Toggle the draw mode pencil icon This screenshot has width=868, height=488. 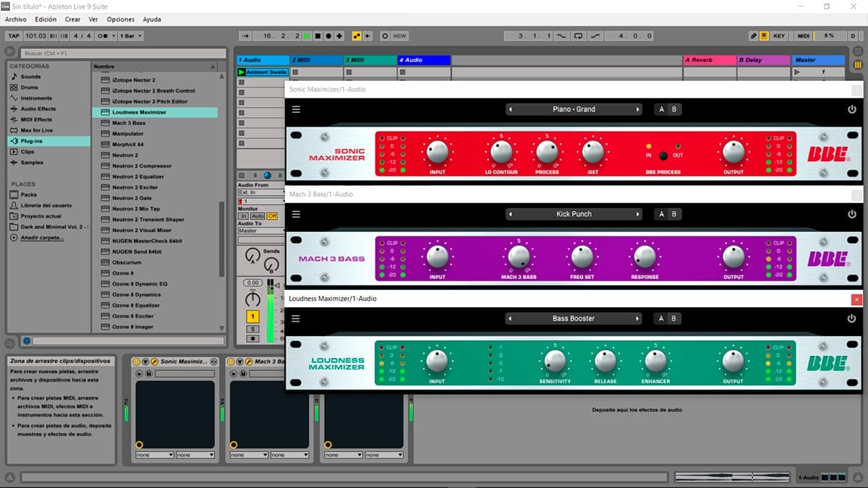pos(754,35)
